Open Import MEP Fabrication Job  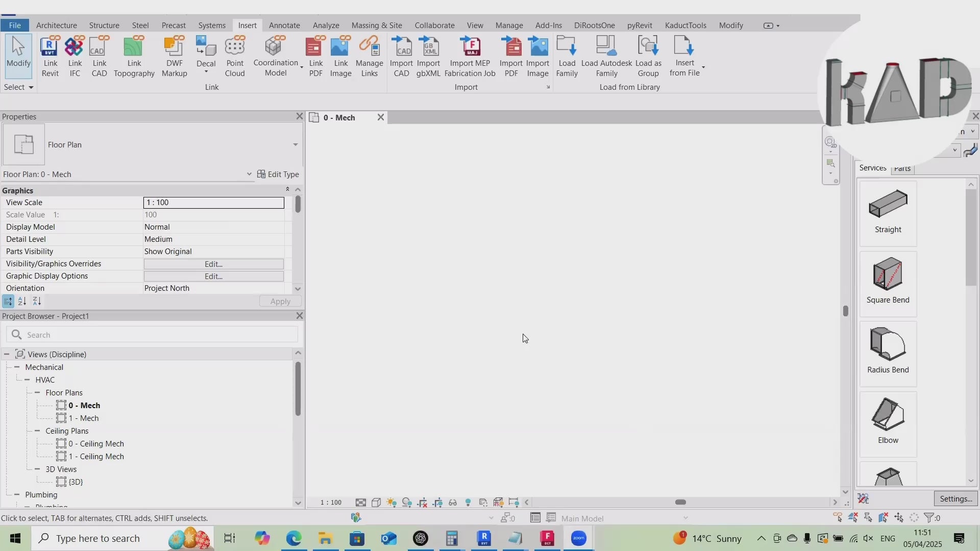point(470,56)
